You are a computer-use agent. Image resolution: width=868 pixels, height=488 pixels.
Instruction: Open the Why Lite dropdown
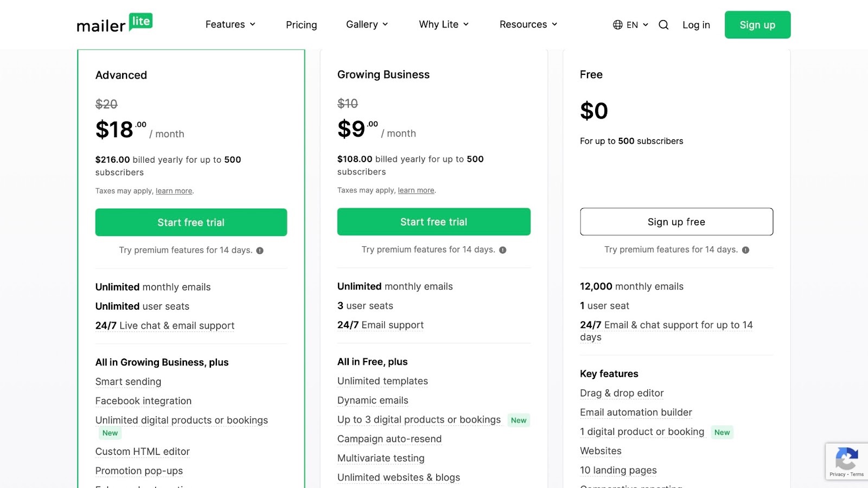(x=443, y=24)
